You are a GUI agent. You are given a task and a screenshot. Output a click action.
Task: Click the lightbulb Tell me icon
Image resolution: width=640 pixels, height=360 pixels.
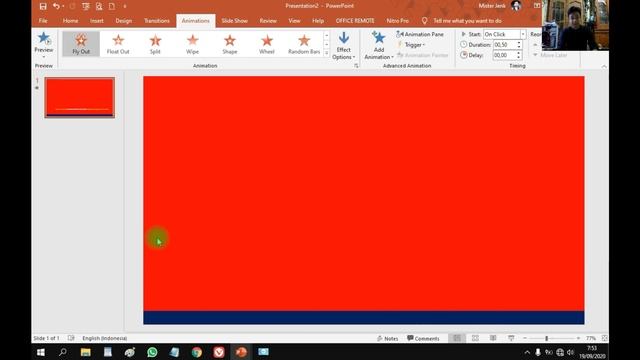(x=424, y=20)
